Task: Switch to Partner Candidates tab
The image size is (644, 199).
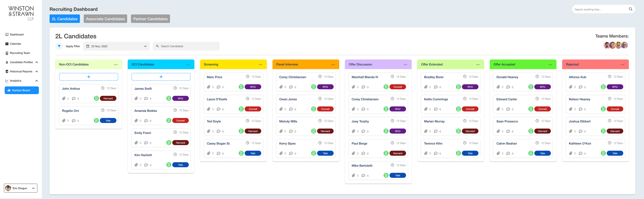Action: (x=150, y=19)
